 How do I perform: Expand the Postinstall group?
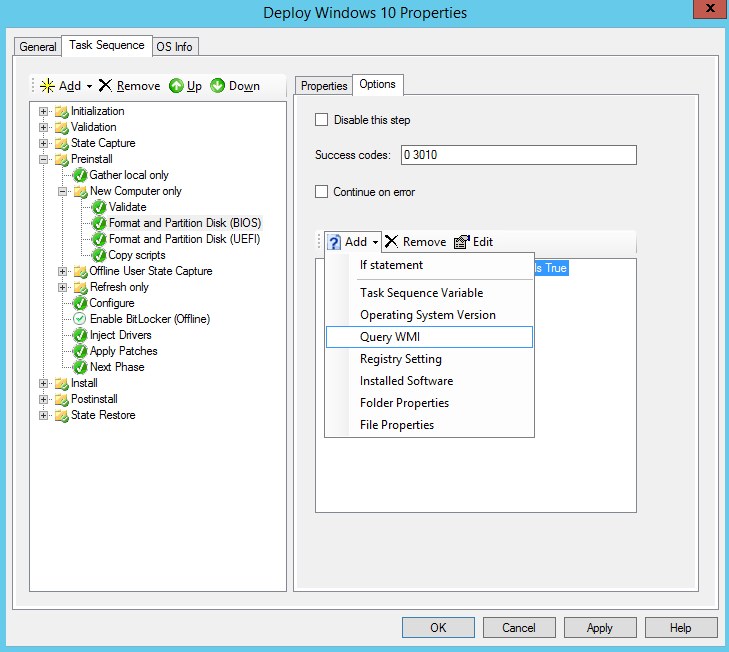click(43, 399)
